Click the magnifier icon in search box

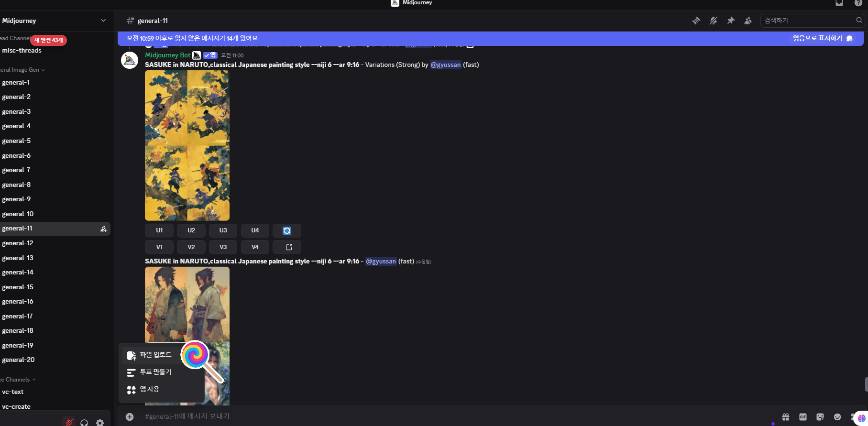coord(859,20)
